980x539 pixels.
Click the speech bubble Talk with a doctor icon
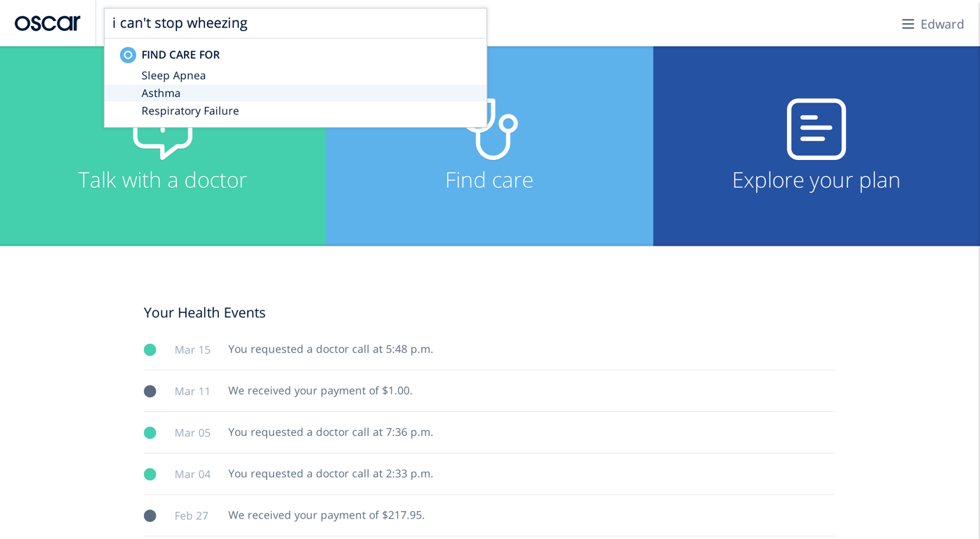(163, 142)
